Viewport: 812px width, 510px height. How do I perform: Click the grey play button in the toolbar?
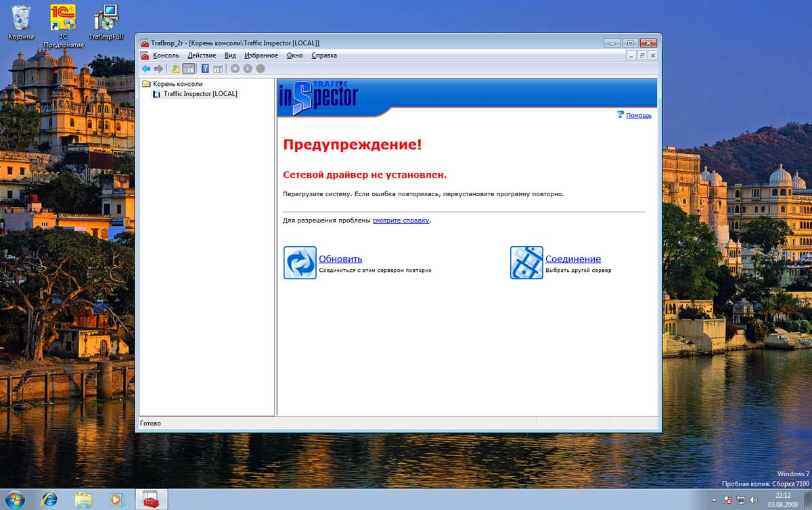(x=248, y=68)
